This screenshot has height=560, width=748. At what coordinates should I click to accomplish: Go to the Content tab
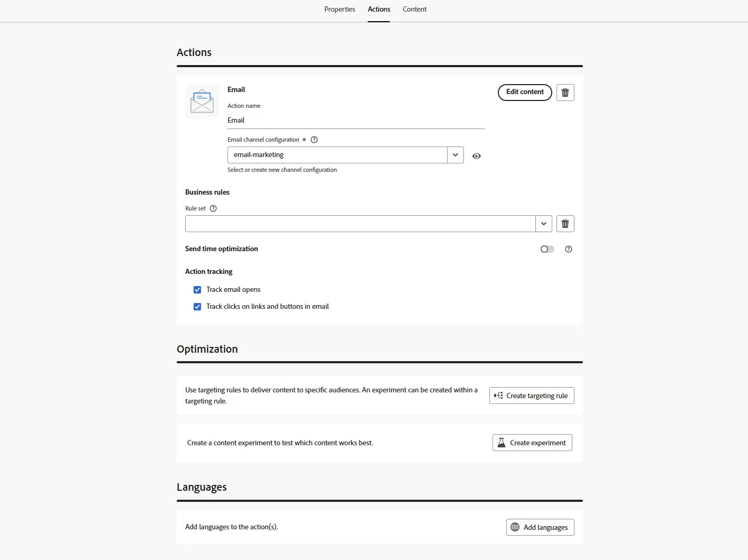(x=415, y=10)
